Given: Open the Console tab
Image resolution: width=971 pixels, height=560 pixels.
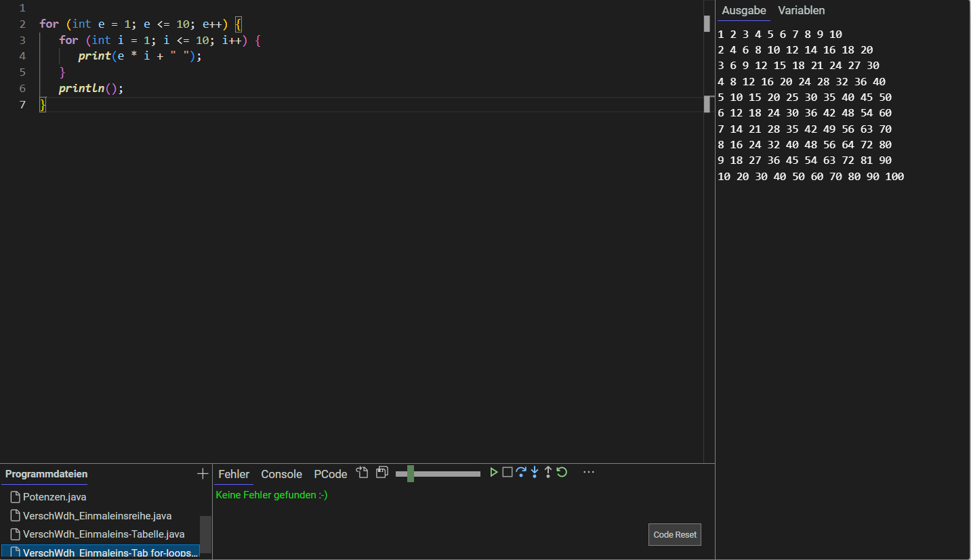Looking at the screenshot, I should pyautogui.click(x=281, y=474).
